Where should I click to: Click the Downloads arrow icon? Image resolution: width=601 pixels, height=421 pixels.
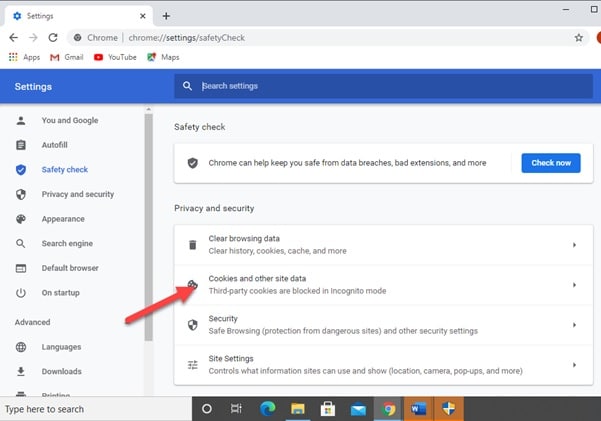click(x=21, y=372)
